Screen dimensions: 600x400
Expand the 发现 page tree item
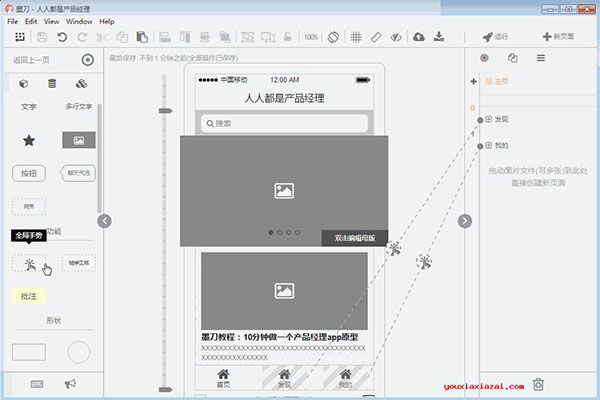point(489,119)
